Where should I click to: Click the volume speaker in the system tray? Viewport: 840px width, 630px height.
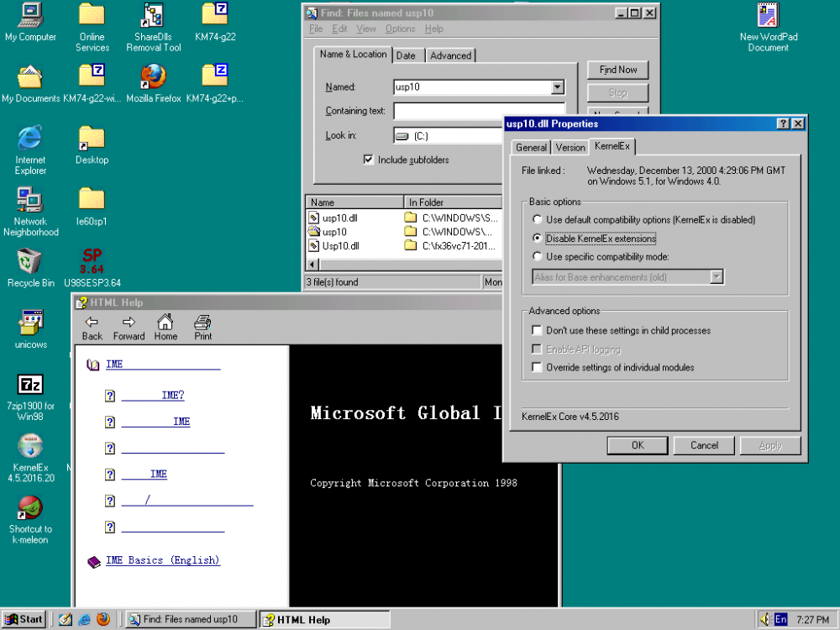[765, 619]
